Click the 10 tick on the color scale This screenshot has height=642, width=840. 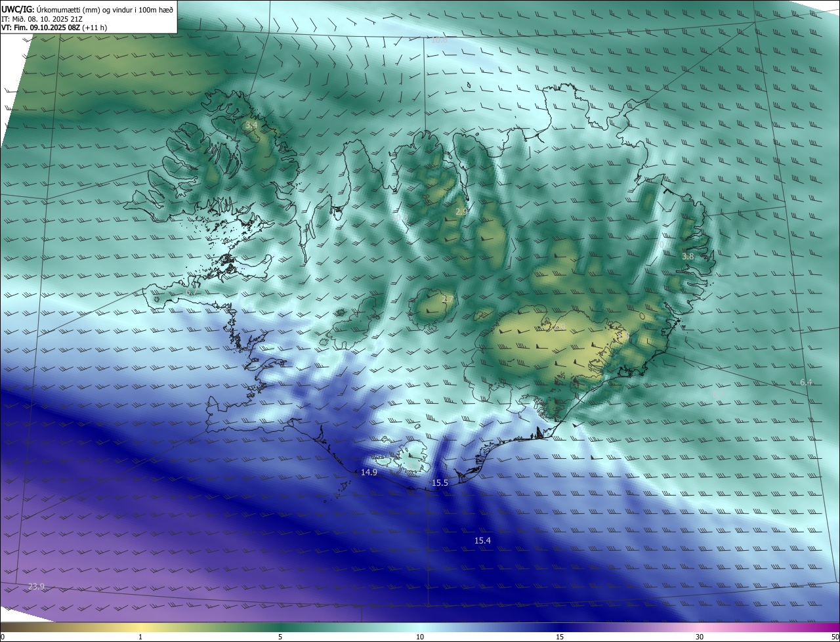click(420, 637)
